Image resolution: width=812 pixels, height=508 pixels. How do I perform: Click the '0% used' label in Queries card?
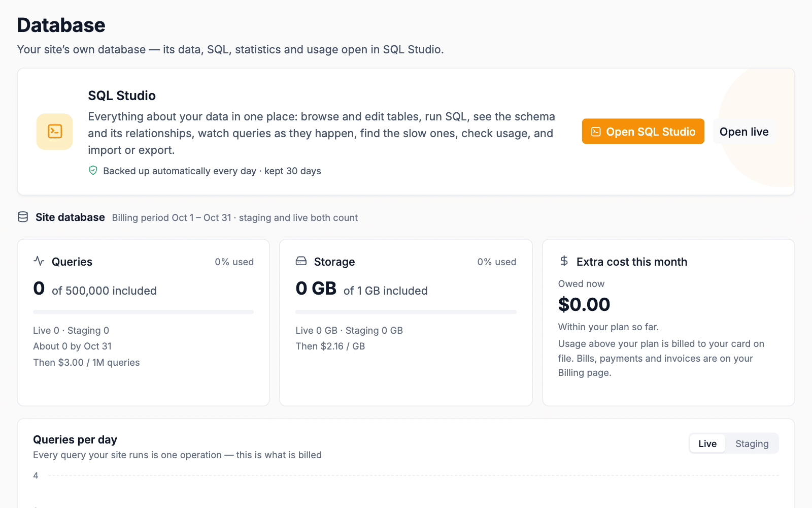[x=234, y=262]
